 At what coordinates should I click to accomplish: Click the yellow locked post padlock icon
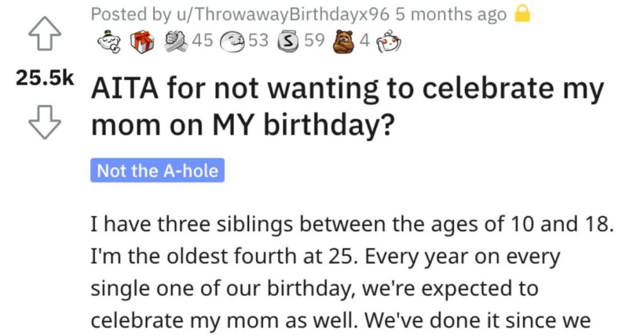[523, 14]
